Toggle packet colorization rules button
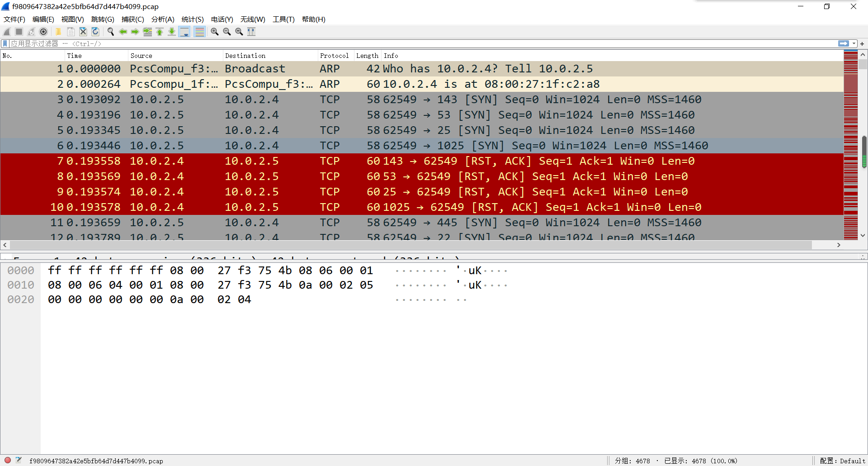868x466 pixels. click(x=199, y=32)
